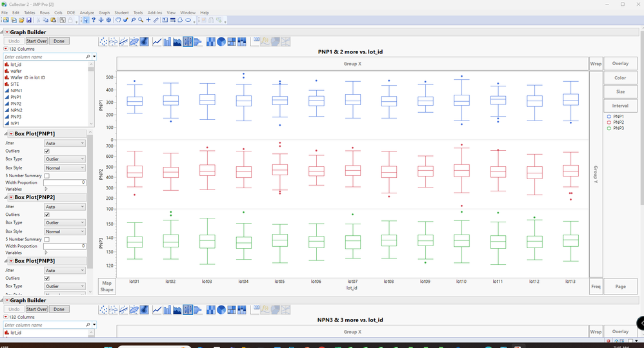Screen dimensions: 644x348
Task: Open the DOE menu
Action: tap(71, 13)
